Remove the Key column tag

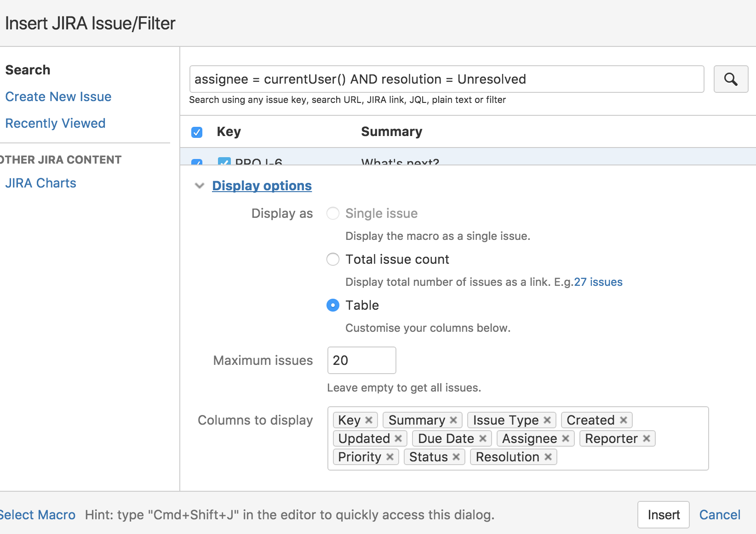368,420
